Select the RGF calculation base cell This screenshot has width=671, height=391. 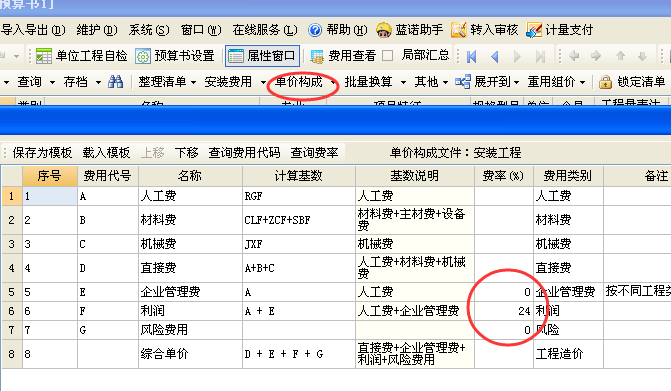click(298, 196)
